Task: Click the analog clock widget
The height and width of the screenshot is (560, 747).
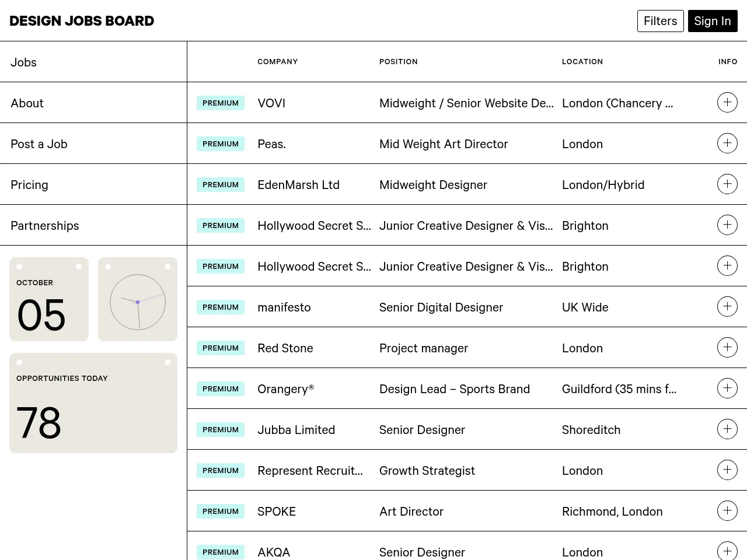Action: click(138, 299)
